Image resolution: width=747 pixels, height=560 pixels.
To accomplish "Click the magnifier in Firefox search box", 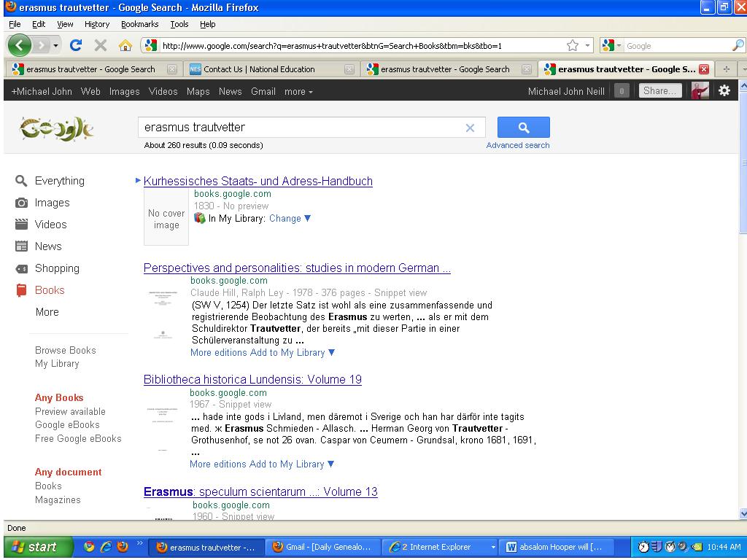I will [738, 45].
